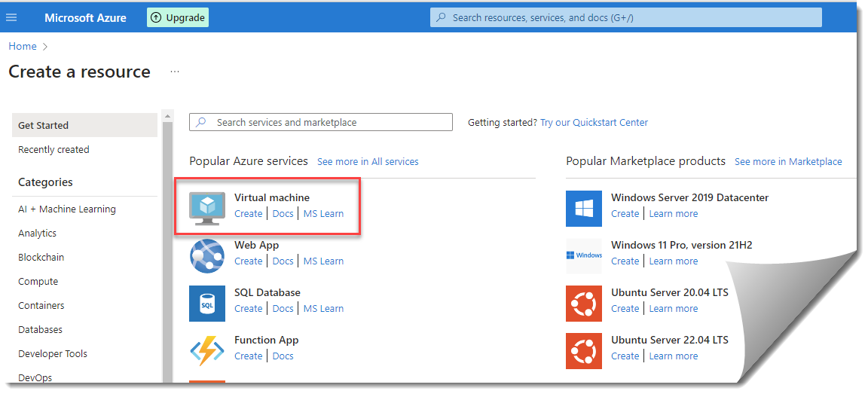The image size is (868, 394).
Task: Click See more in Marketplace
Action: pyautogui.click(x=787, y=161)
